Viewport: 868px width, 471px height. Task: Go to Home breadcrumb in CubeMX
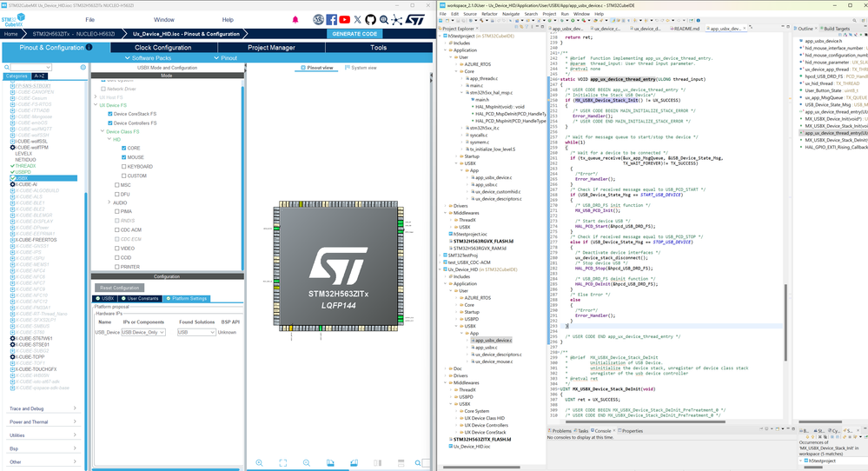[x=10, y=34]
